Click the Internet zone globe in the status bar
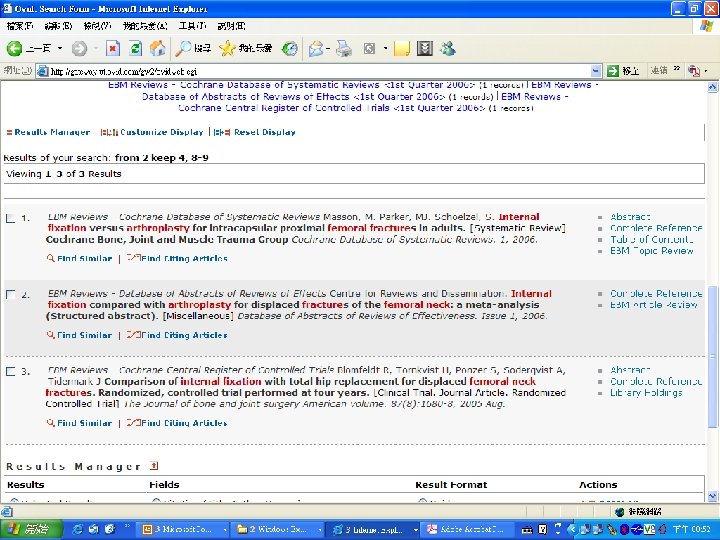The height and width of the screenshot is (540, 720). pyautogui.click(x=619, y=512)
